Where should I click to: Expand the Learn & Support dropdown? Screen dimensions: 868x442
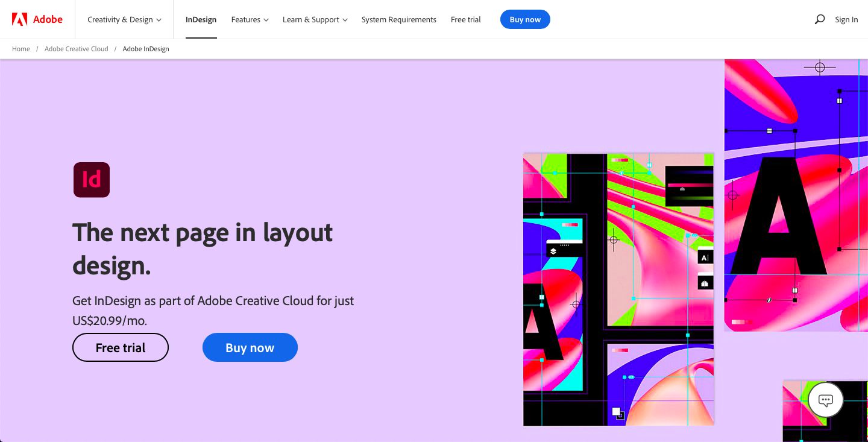click(315, 19)
